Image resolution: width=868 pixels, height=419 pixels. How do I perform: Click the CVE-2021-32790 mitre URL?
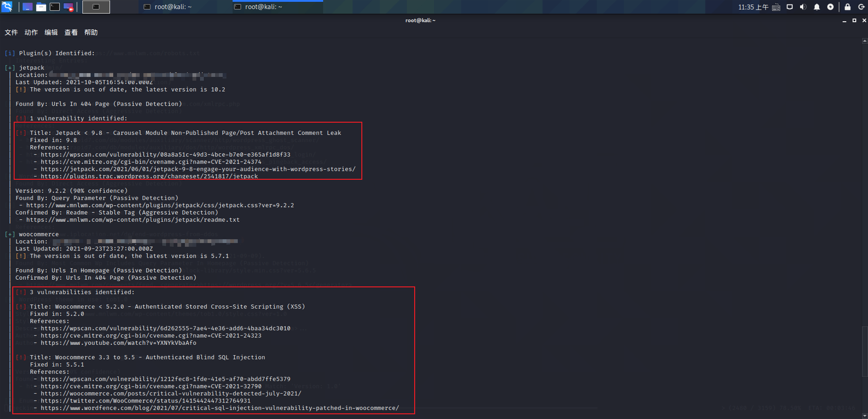tap(151, 386)
